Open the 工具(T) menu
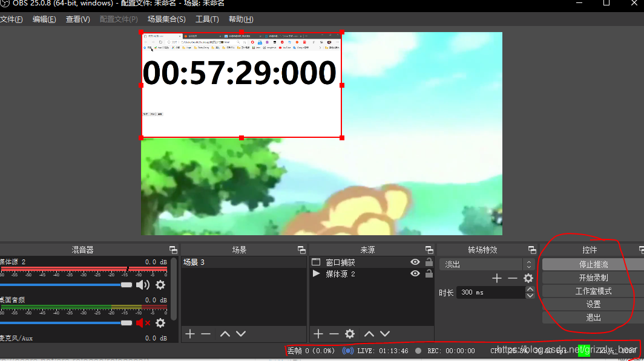The height and width of the screenshot is (361, 644). tap(207, 19)
